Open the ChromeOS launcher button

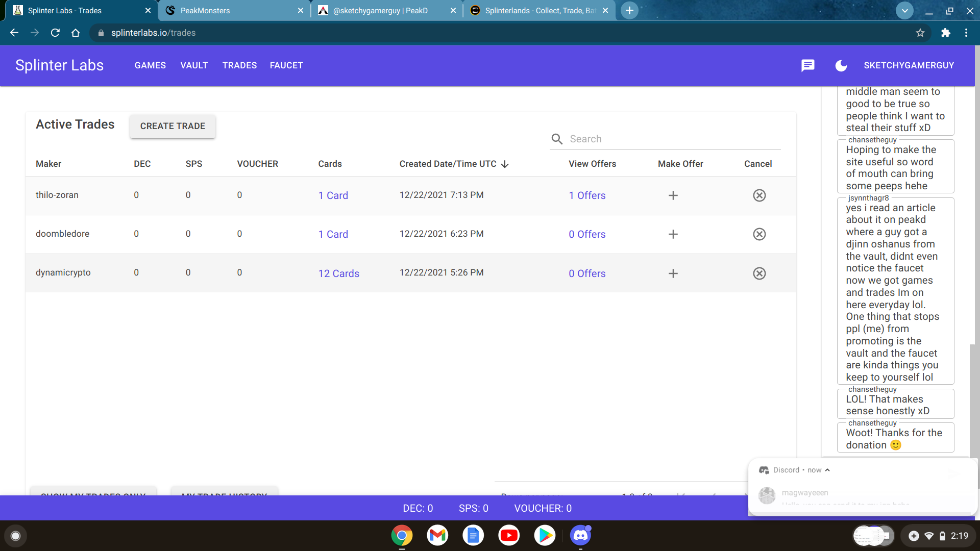[x=15, y=536]
